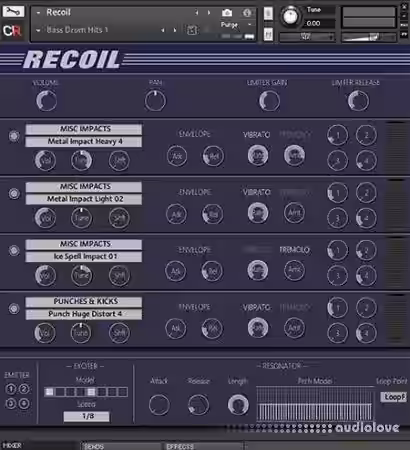Open category dropdown above Metal Impact Heavy 4
The image size is (410, 450).
[x=84, y=129]
